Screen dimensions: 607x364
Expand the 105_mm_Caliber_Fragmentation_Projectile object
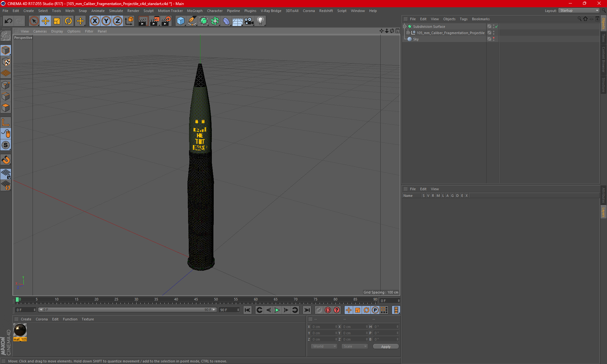coord(408,33)
